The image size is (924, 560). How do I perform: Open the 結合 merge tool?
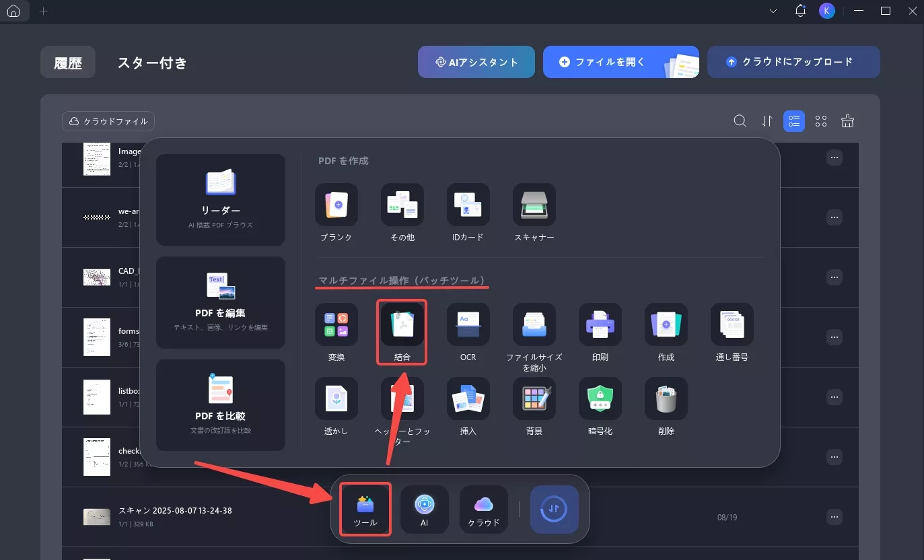[x=402, y=324]
